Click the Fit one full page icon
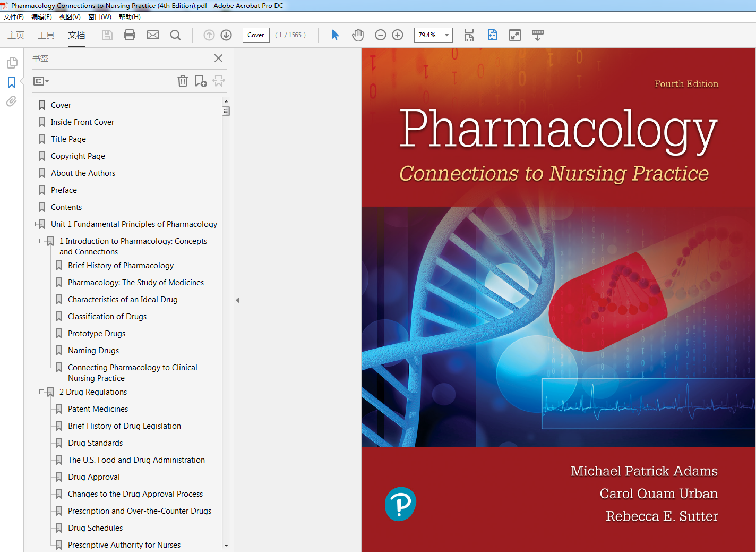756x552 pixels. coord(493,35)
